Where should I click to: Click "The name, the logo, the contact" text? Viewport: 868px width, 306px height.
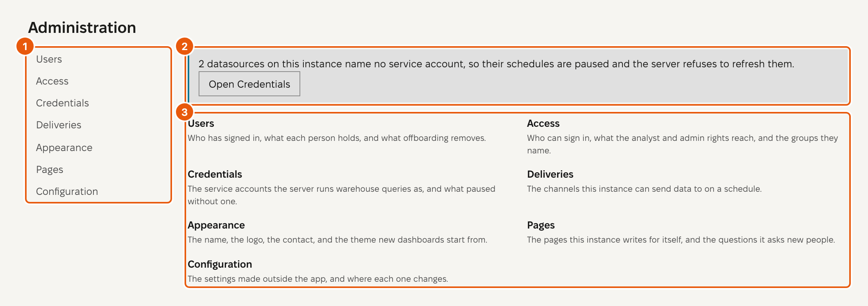(337, 239)
